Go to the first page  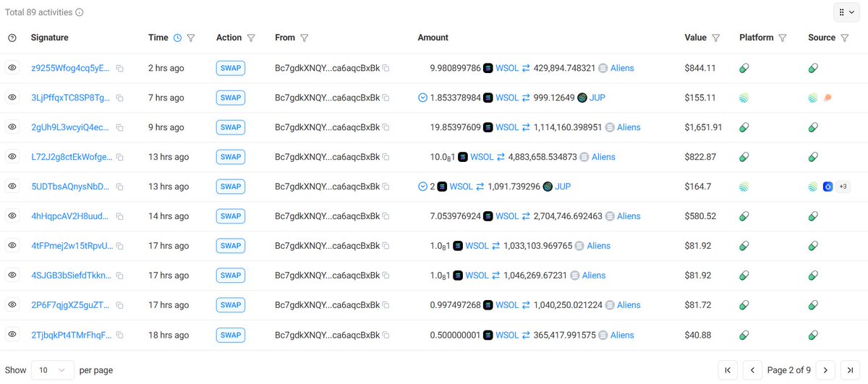tap(728, 370)
